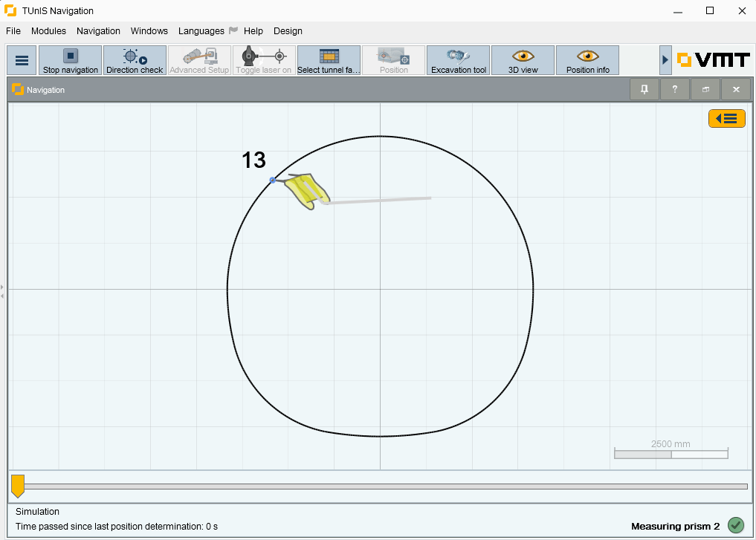756x540 pixels.
Task: Open the Modules menu
Action: tap(48, 31)
